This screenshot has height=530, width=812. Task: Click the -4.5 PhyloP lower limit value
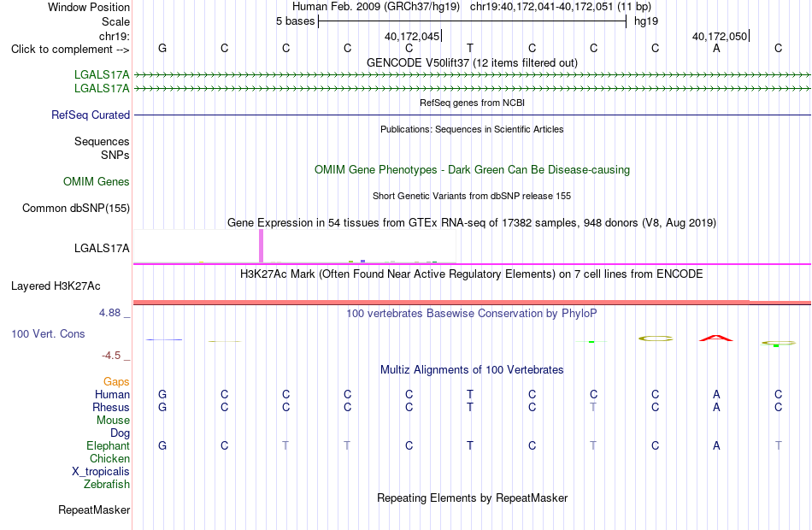pyautogui.click(x=111, y=356)
